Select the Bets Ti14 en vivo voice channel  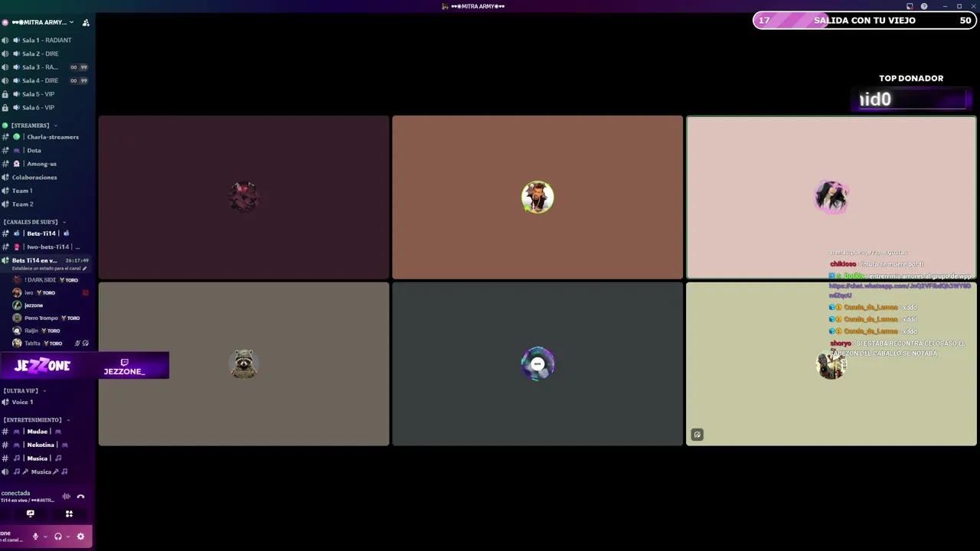46,260
